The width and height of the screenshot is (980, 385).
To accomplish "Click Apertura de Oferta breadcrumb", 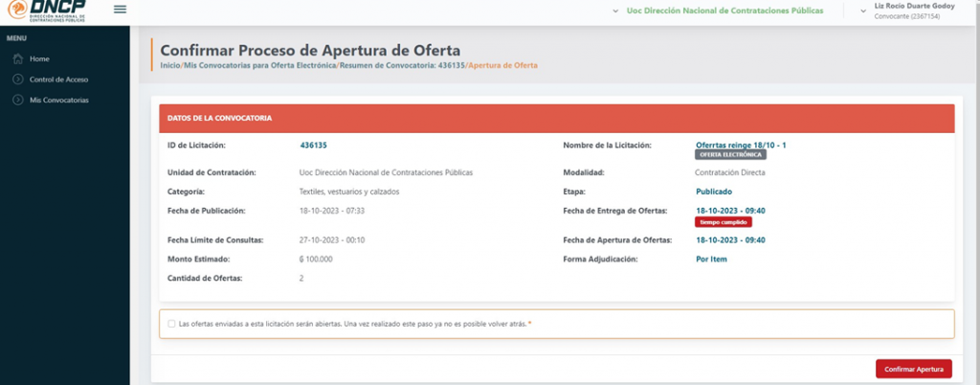I will pyautogui.click(x=502, y=65).
